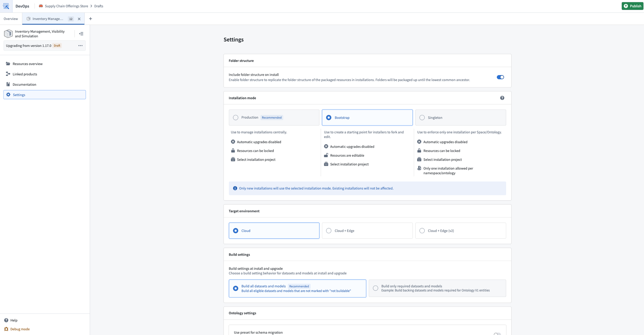The height and width of the screenshot is (335, 644).
Task: Select Cloud target environment
Action: [274, 231]
